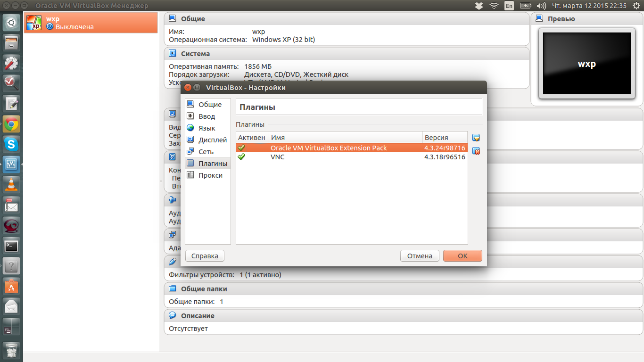Select the wxp virtual machine entry
Viewport: 644px width, 362px height.
tap(91, 23)
